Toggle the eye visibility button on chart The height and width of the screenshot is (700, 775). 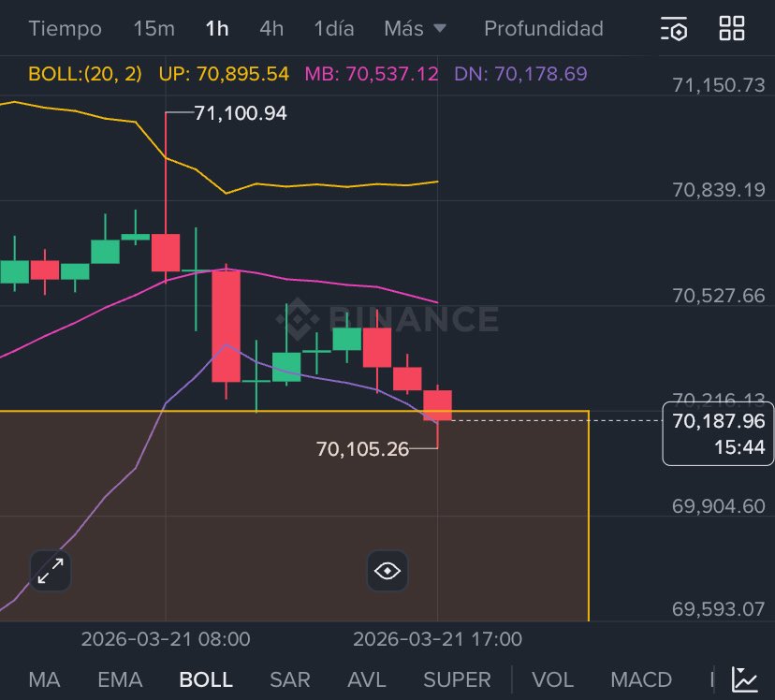click(387, 571)
